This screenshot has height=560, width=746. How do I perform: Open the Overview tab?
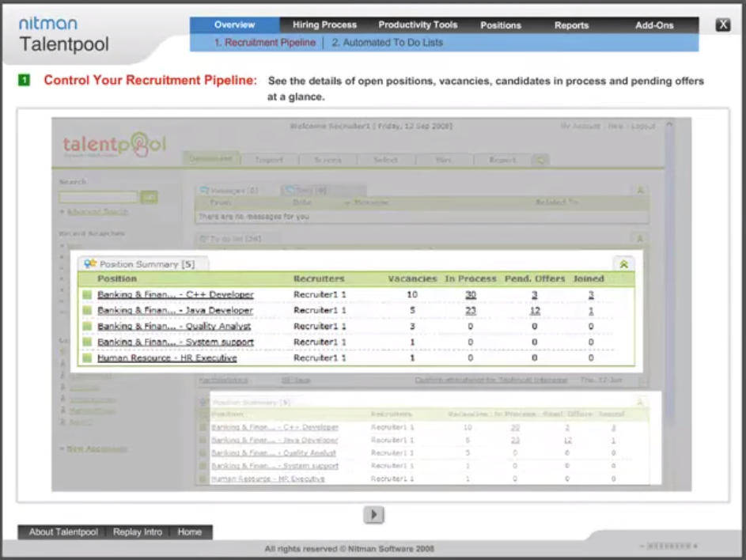[234, 25]
